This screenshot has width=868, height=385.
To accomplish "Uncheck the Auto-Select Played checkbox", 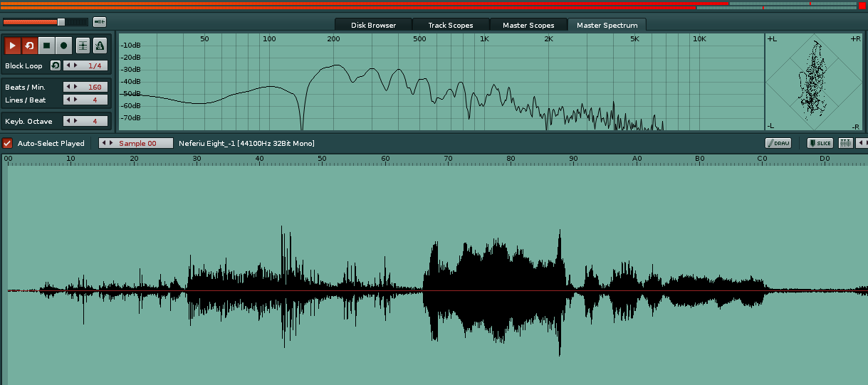I will pos(7,143).
